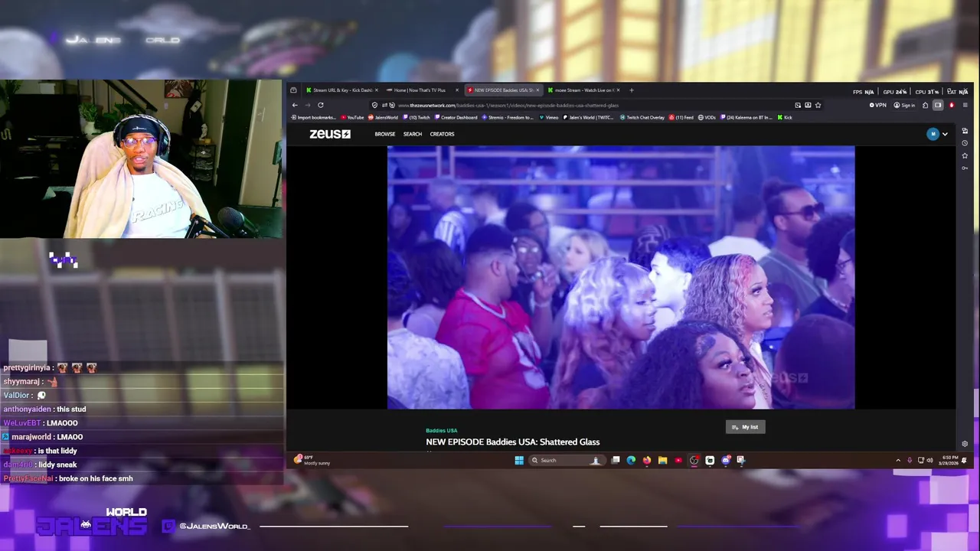Image resolution: width=980 pixels, height=551 pixels.
Task: Open File Explorer from taskbar
Action: [662, 460]
